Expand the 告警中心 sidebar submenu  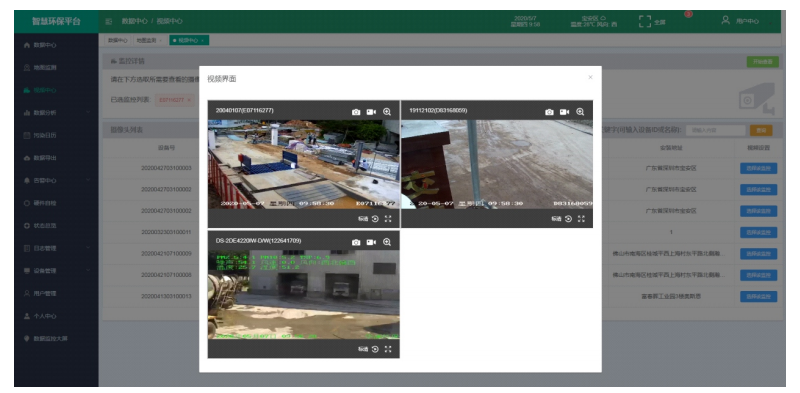tap(56, 181)
